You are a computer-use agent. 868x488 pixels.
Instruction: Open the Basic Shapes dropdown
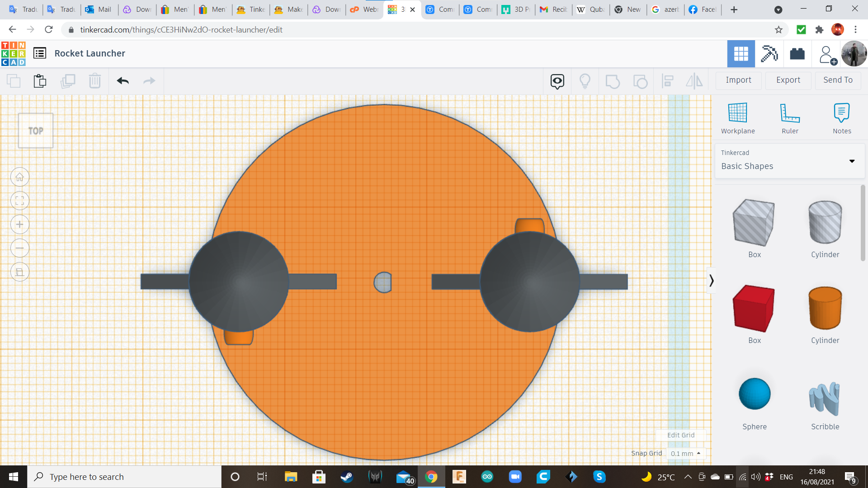(852, 161)
